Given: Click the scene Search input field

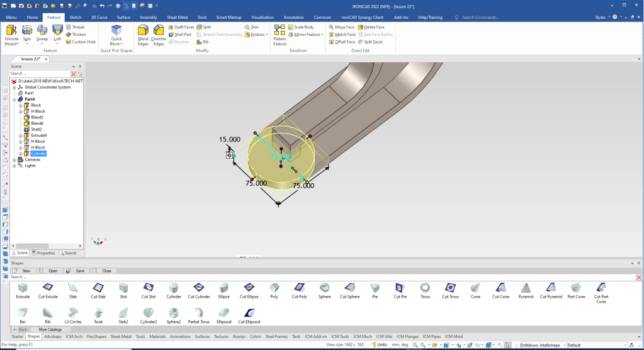Looking at the screenshot, I should click(39, 74).
